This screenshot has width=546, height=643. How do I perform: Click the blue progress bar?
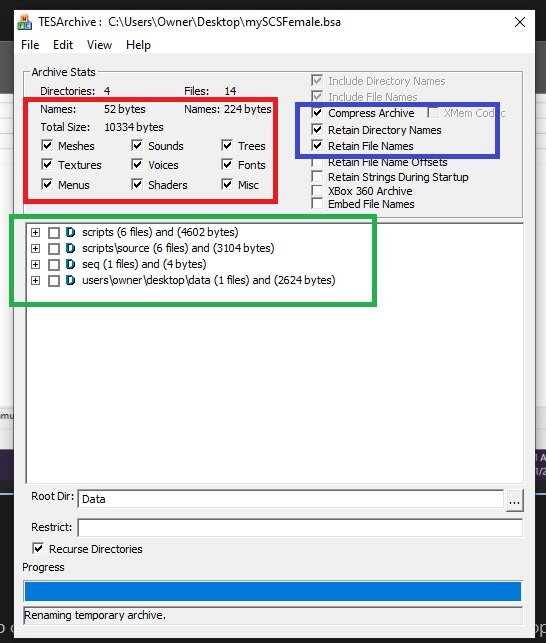(273, 592)
